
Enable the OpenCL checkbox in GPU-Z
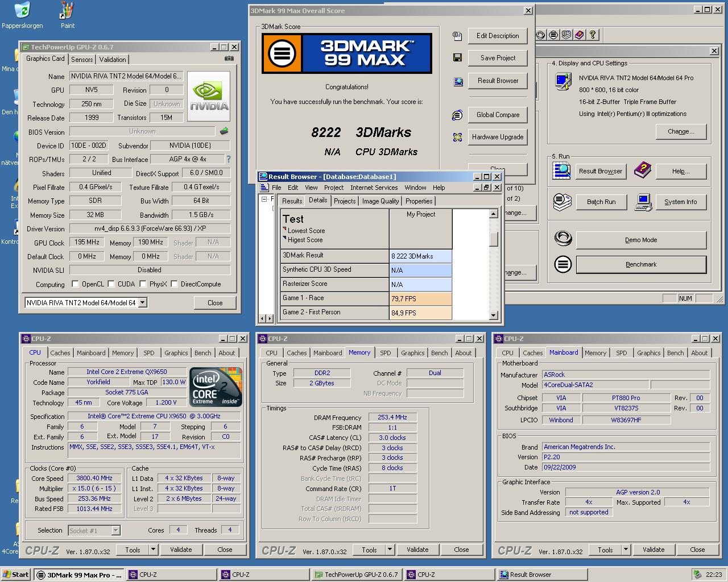[x=75, y=284]
